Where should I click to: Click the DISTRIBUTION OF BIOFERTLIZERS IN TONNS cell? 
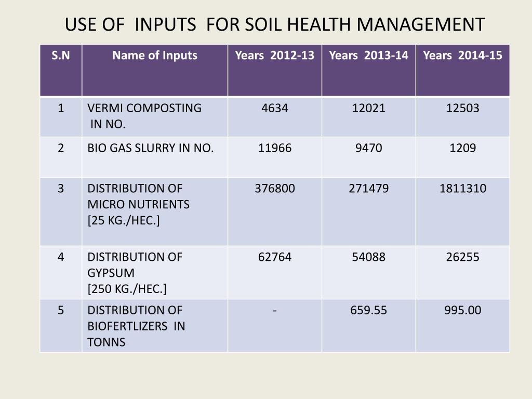tap(136, 326)
